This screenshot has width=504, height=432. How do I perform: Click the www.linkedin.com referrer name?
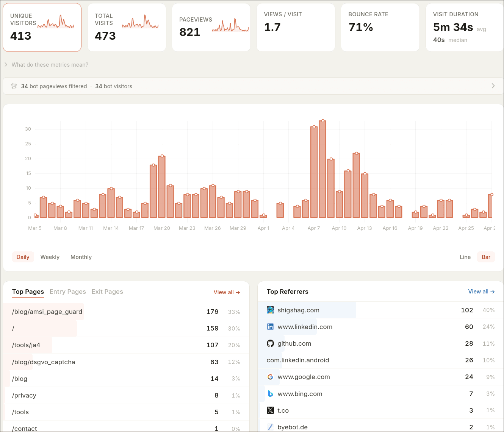305,327
